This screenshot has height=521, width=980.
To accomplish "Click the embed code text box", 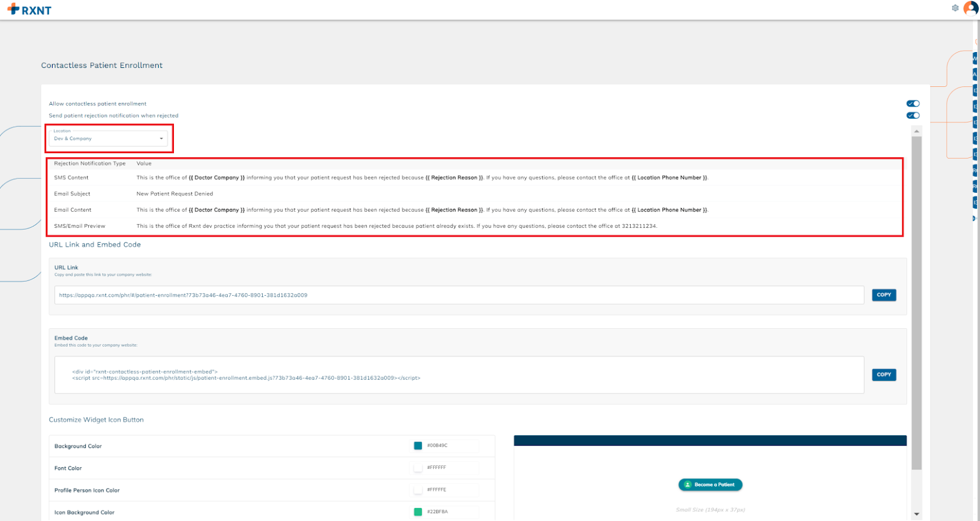I will pyautogui.click(x=459, y=375).
